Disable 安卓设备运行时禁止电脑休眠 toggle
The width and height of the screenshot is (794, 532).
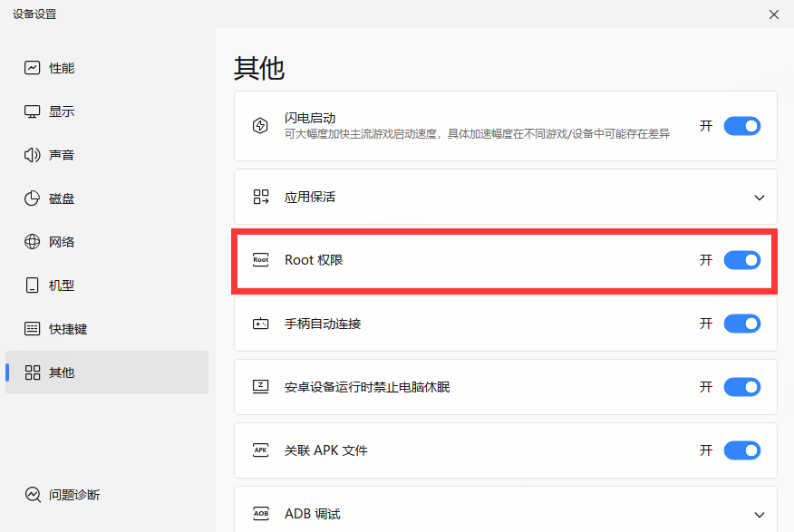(741, 387)
